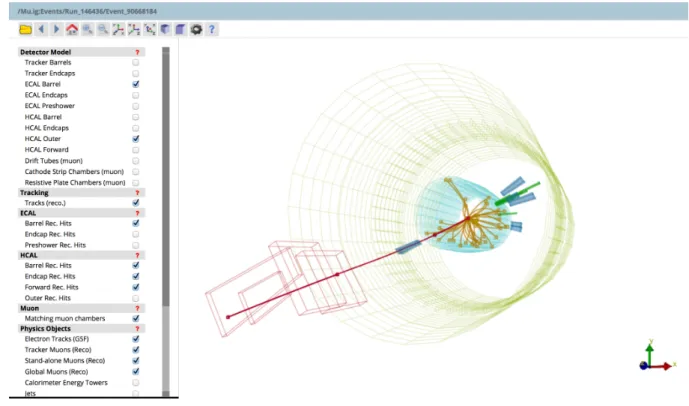This screenshot has width=689, height=406.
Task: Click the 'Stand-alone Muons (Reco)' label
Action: 65,361
